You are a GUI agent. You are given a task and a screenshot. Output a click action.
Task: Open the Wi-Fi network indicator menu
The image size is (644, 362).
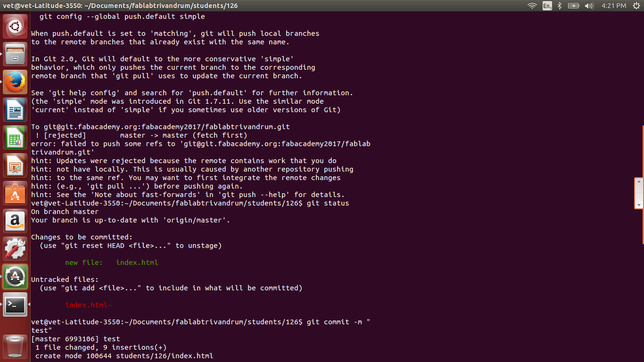[x=532, y=6]
